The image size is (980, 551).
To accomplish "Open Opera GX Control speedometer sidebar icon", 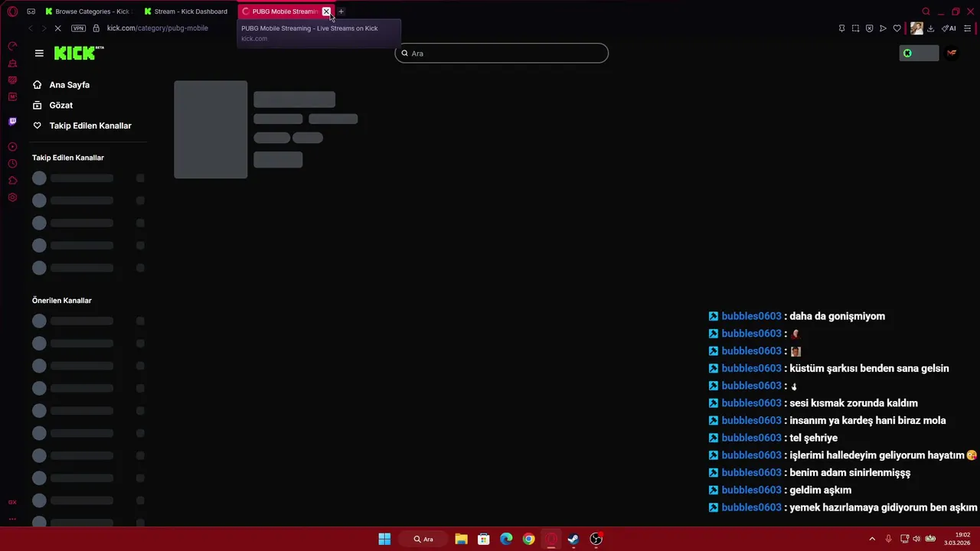I will (x=12, y=46).
